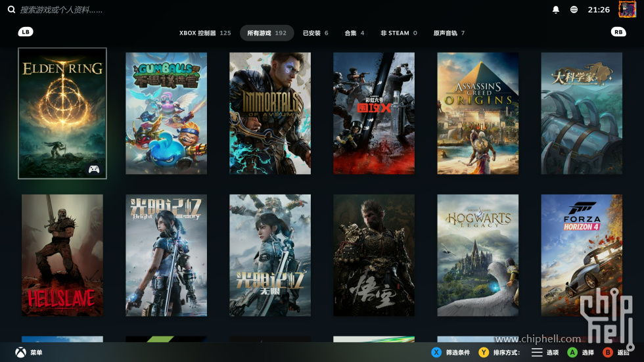
Task: Open the 原声音轨 tab
Action: pyautogui.click(x=449, y=33)
